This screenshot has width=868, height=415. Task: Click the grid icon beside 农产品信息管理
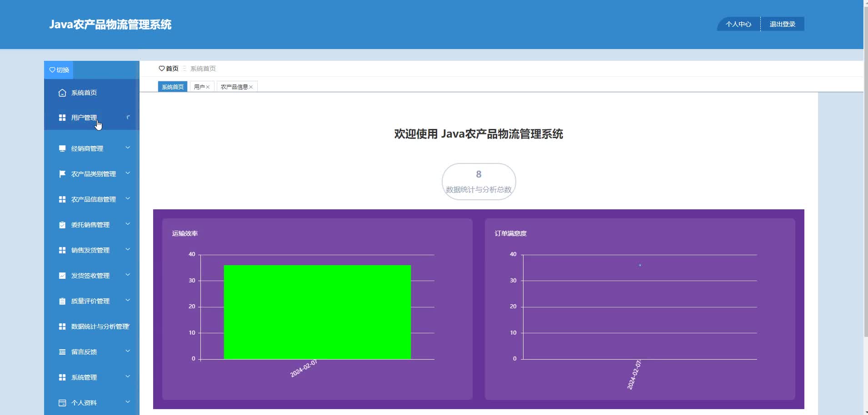[62, 199]
